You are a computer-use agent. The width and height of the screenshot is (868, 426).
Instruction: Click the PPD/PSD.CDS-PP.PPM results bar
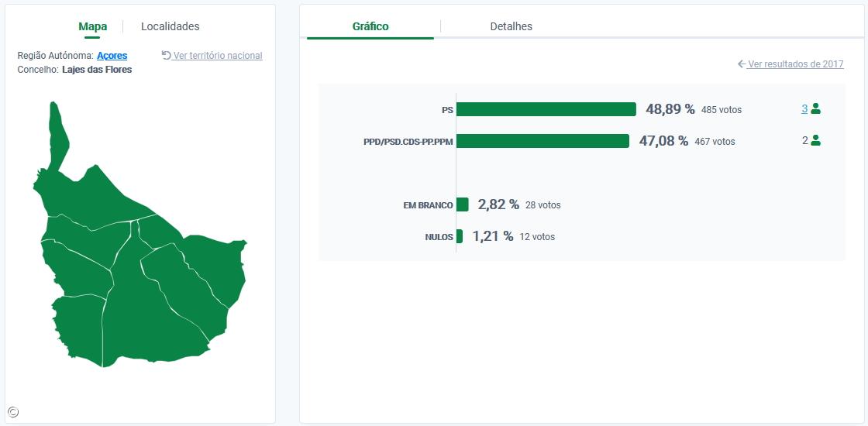[542, 141]
